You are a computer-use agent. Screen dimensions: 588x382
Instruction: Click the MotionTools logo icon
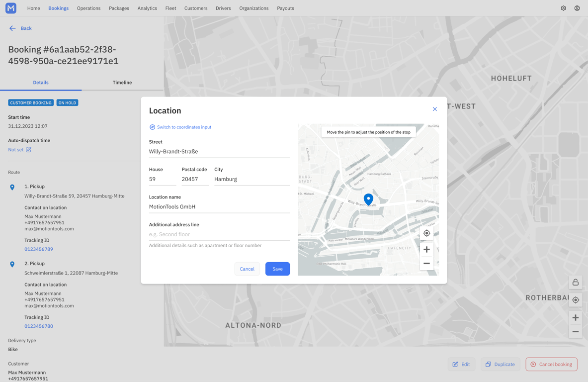coord(11,8)
